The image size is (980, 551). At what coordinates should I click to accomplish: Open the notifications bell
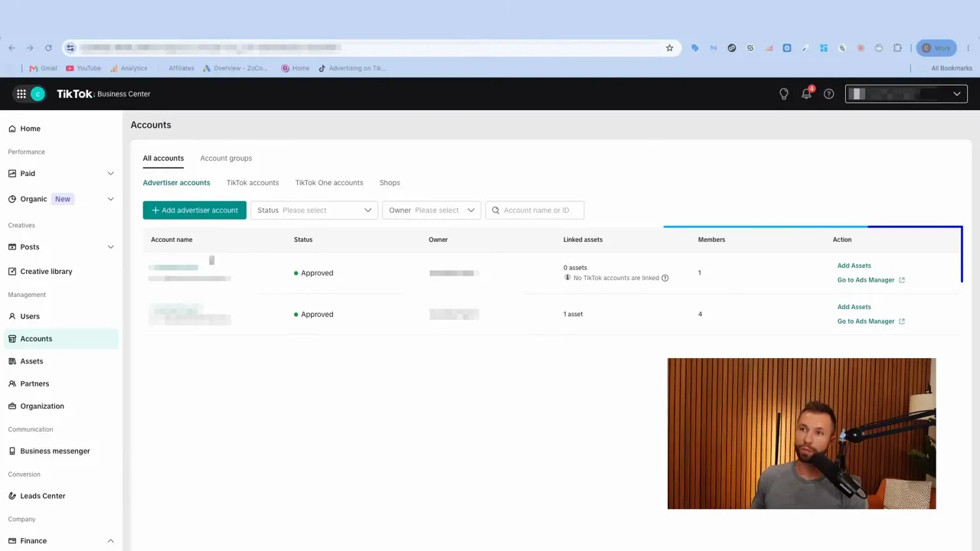tap(806, 94)
